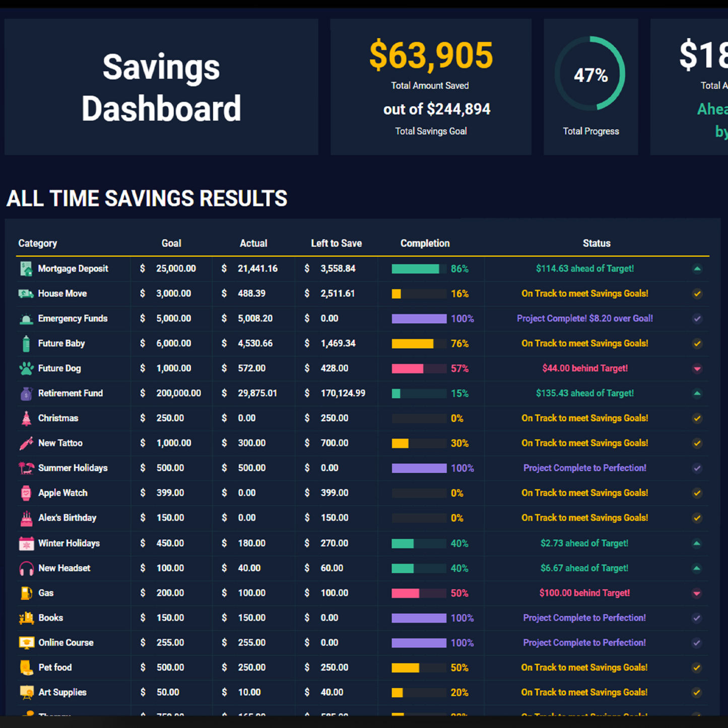Click the Mortgage Deposit category icon
728x728 pixels.
click(x=26, y=269)
